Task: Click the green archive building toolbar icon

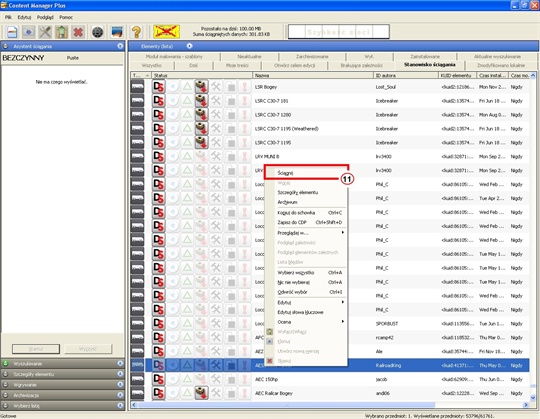Action: coord(62,32)
